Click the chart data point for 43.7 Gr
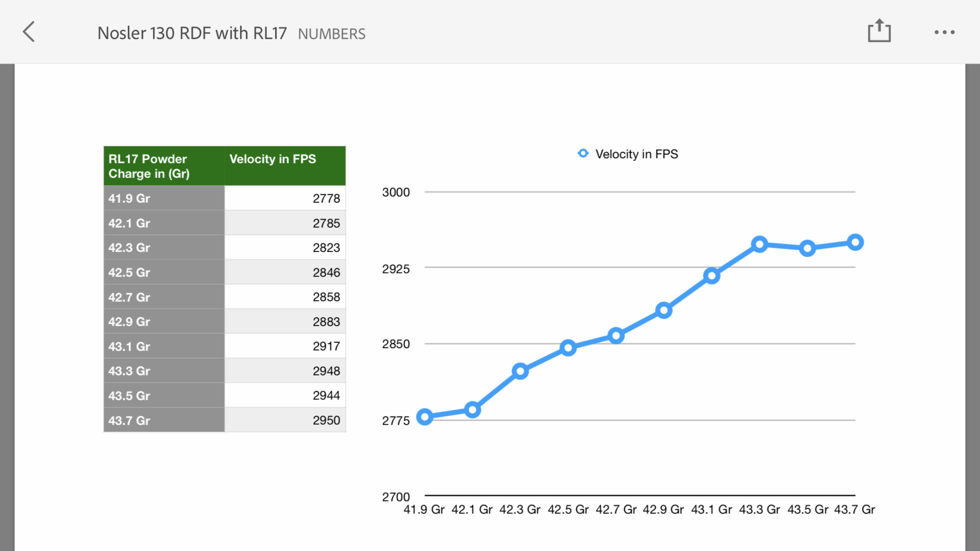 [855, 242]
